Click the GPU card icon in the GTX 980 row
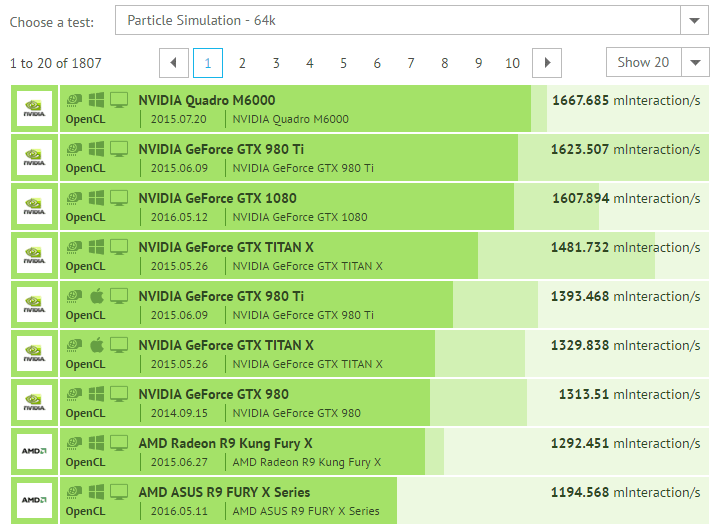 [75, 394]
